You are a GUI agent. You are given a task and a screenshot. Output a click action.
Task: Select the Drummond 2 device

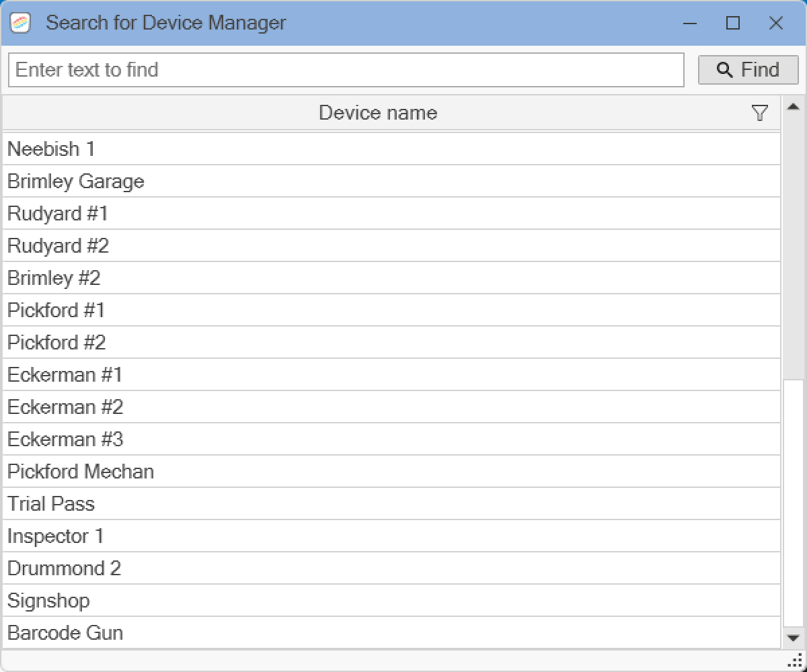point(391,569)
